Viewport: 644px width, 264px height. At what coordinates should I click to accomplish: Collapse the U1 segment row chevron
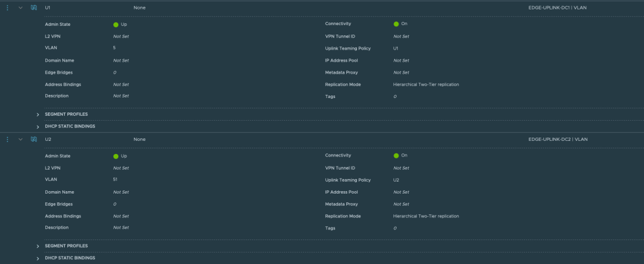coord(21,8)
